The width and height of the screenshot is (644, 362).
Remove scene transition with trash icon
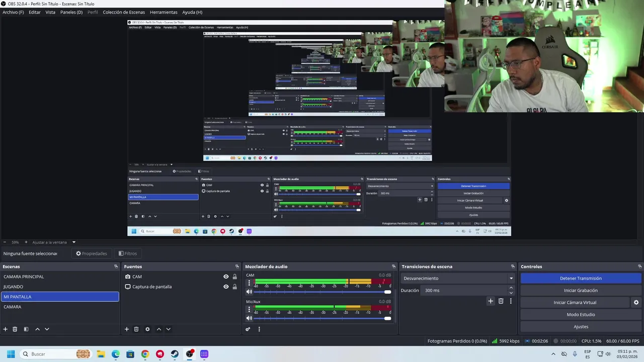click(501, 301)
